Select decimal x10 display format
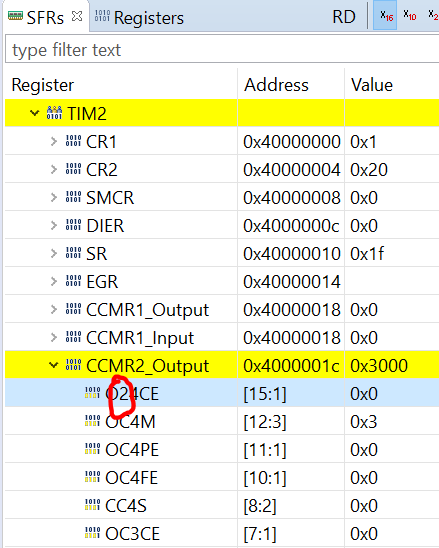This screenshot has height=548, width=439. (410, 16)
